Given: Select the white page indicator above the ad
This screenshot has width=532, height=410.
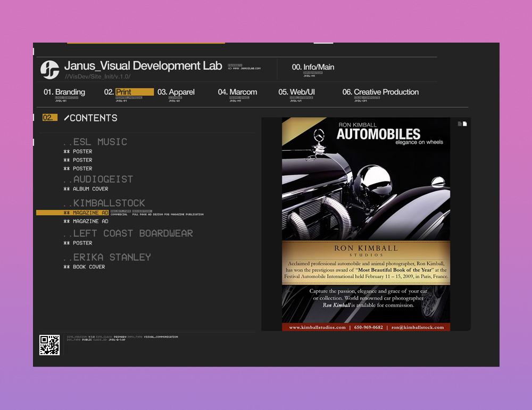Looking at the screenshot, I should click(x=465, y=124).
